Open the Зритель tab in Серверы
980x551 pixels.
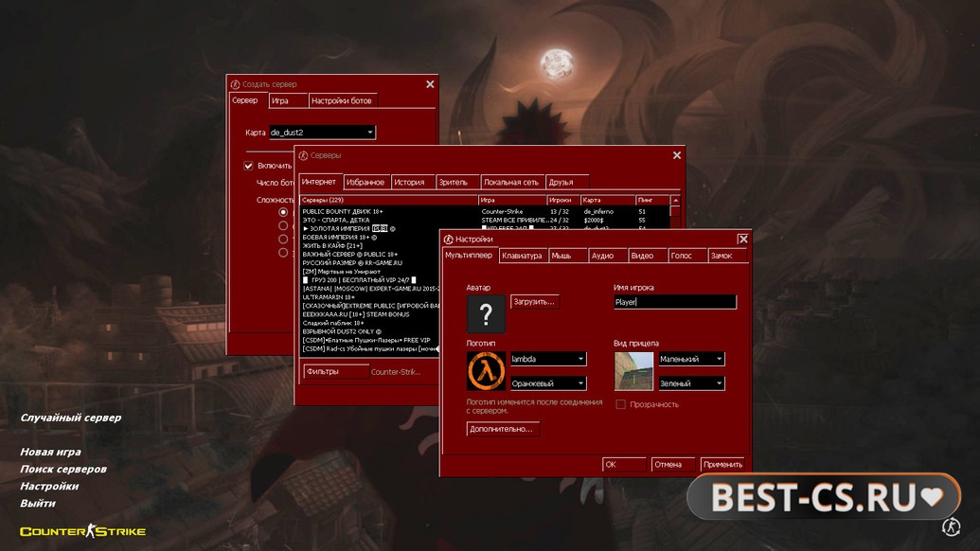457,182
